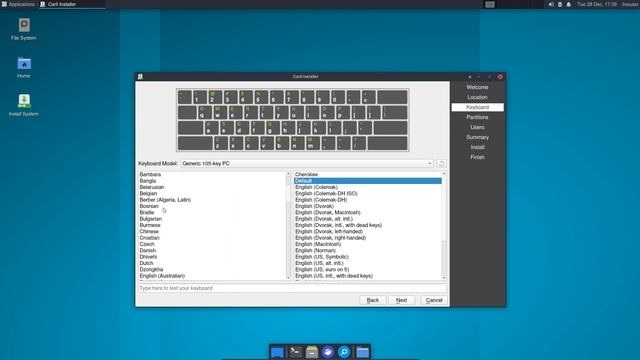Click the variant list vertical scrollbar
640x360 pixels.
point(444,226)
